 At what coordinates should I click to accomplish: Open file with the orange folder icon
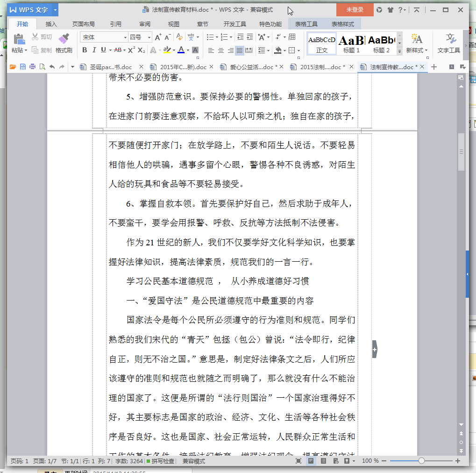[13, 67]
